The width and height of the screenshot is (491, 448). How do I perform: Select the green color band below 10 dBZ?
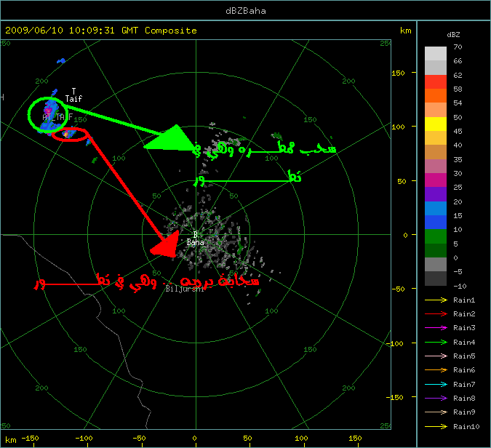[436, 236]
